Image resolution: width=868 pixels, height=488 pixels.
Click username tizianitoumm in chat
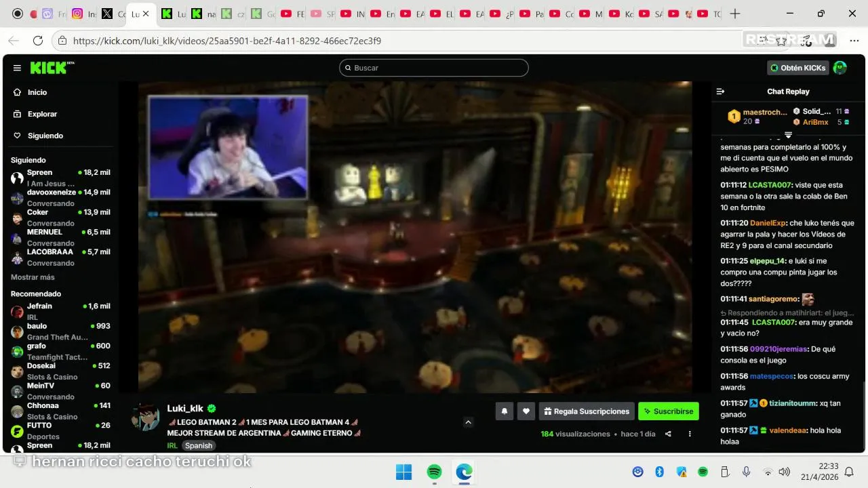click(793, 403)
